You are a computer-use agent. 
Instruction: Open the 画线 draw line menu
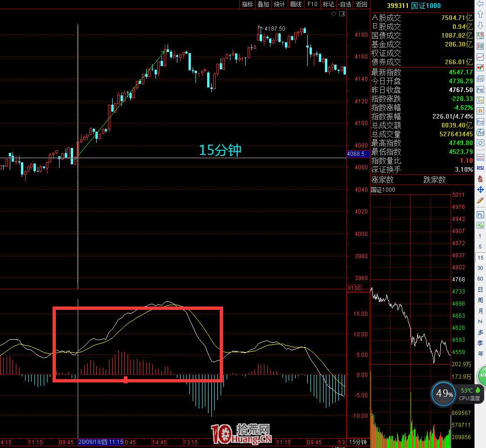296,4
